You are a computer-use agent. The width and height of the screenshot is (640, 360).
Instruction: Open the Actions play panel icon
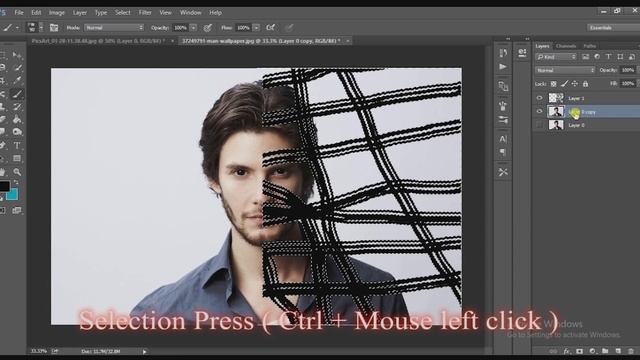pyautogui.click(x=503, y=67)
